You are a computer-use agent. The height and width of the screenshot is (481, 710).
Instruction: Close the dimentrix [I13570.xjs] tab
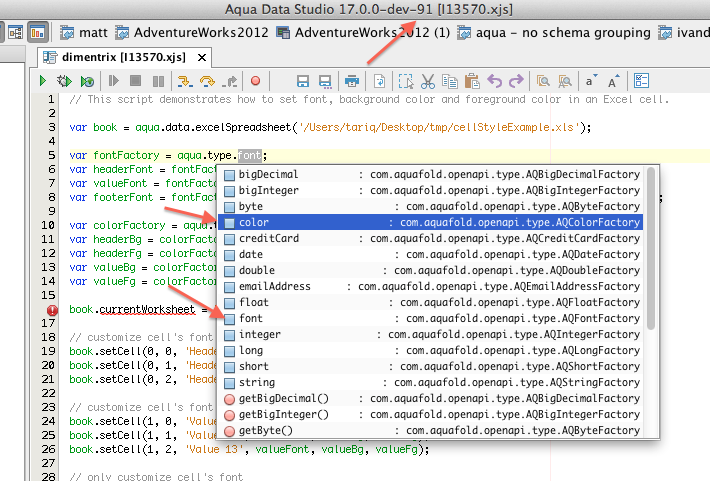[202, 58]
